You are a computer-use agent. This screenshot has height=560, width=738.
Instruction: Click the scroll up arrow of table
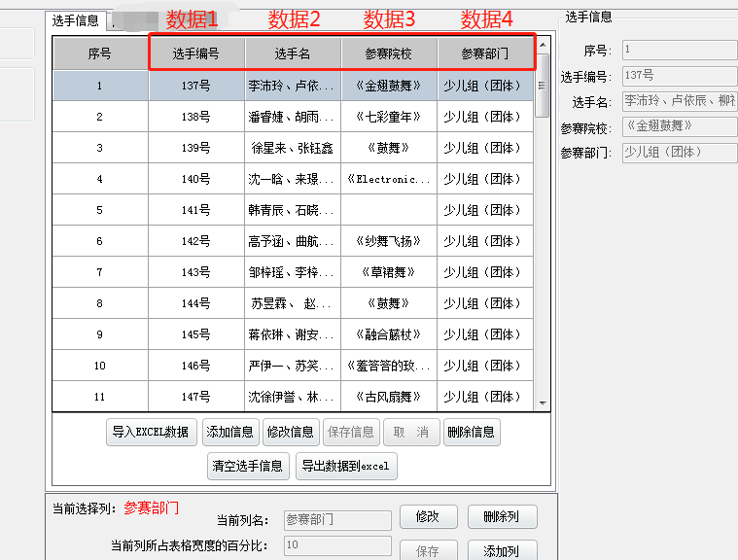coord(544,45)
